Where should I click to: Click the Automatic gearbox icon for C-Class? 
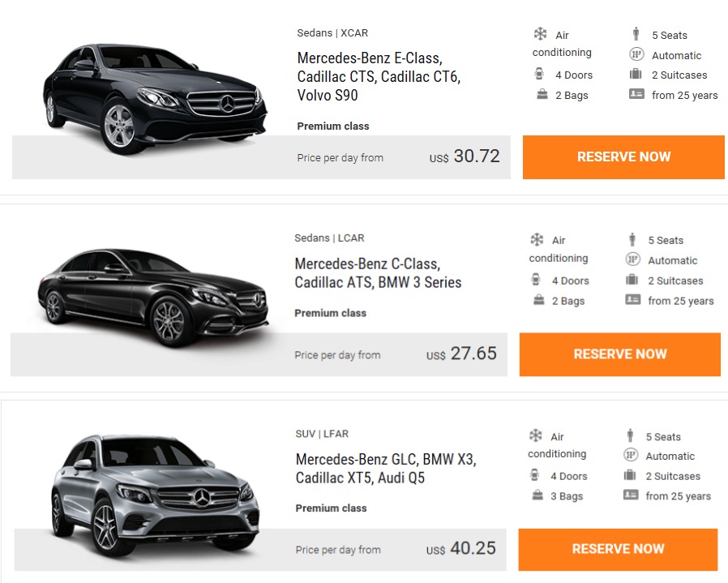click(x=632, y=259)
